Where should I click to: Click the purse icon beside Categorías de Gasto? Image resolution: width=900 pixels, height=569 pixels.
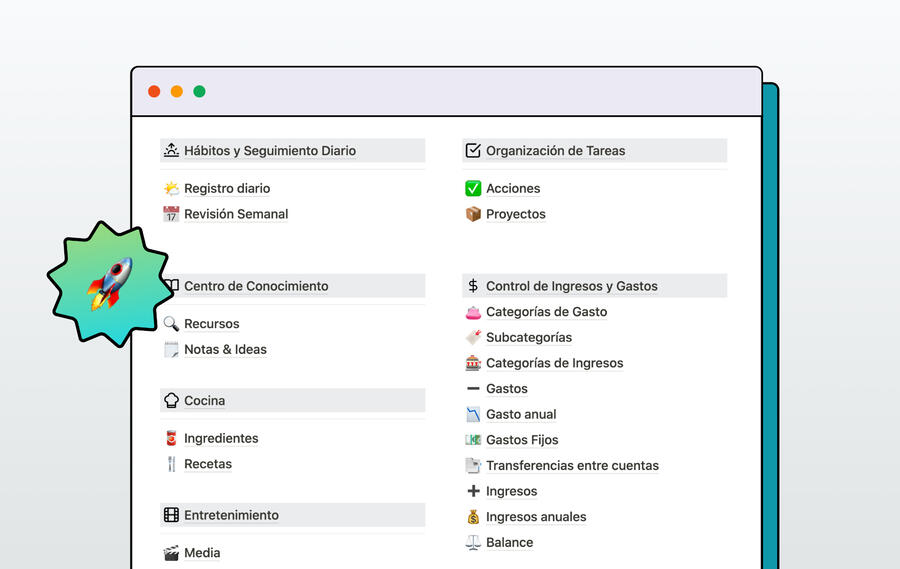[x=473, y=312]
